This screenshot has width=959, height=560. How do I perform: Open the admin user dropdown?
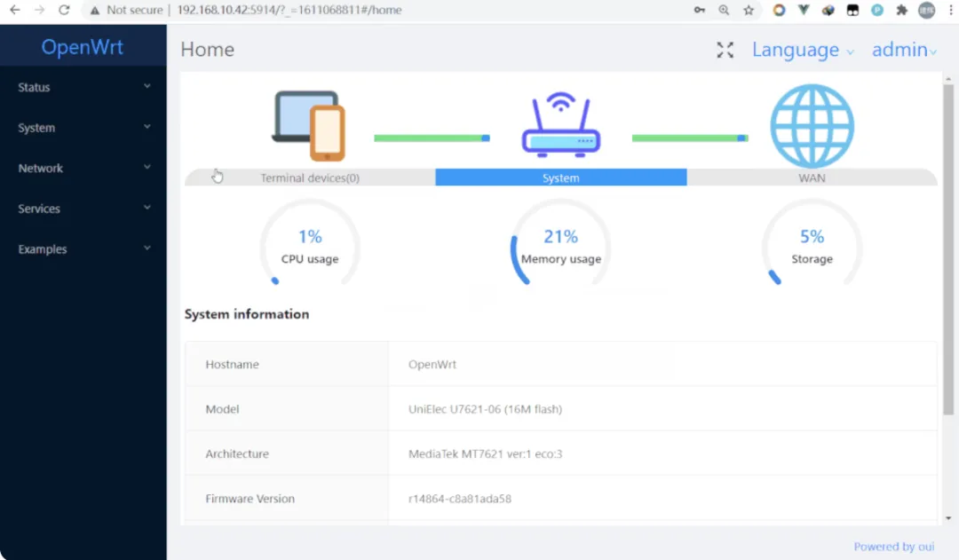point(904,50)
